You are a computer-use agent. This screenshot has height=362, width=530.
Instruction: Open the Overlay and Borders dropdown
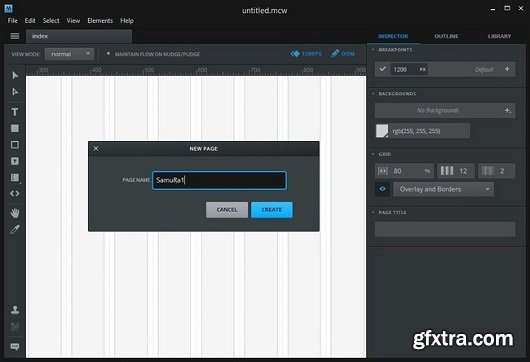pyautogui.click(x=443, y=189)
